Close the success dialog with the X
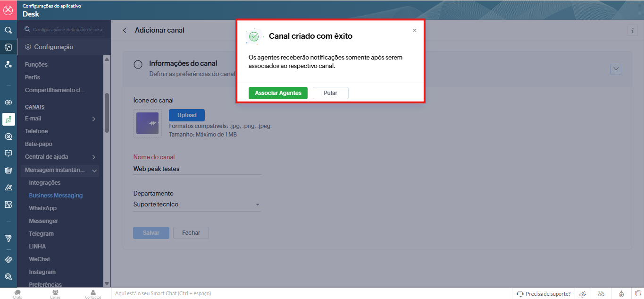This screenshot has height=299, width=644. tap(415, 30)
